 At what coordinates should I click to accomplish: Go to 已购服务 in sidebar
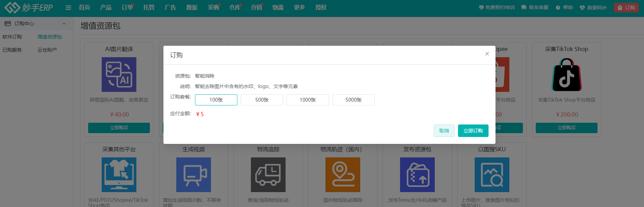[12, 50]
